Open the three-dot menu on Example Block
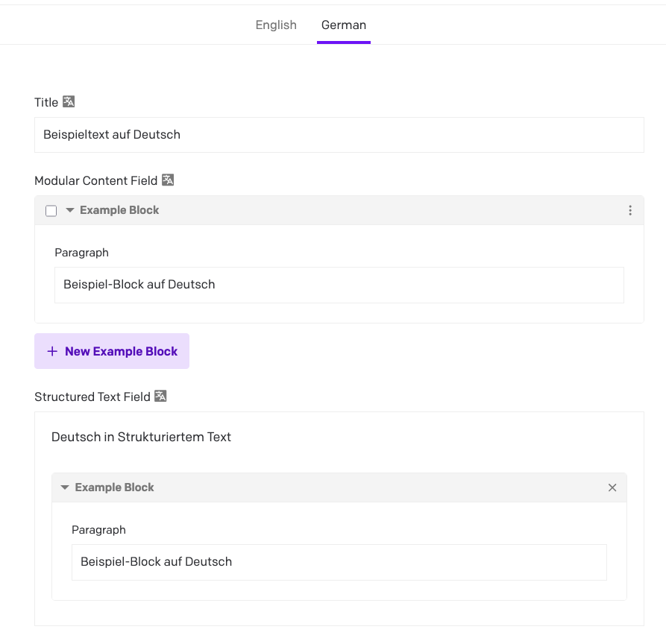This screenshot has width=666, height=644. (x=630, y=210)
